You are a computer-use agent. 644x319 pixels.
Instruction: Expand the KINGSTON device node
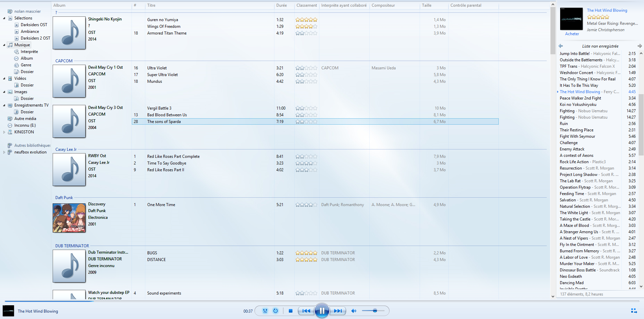point(4,132)
